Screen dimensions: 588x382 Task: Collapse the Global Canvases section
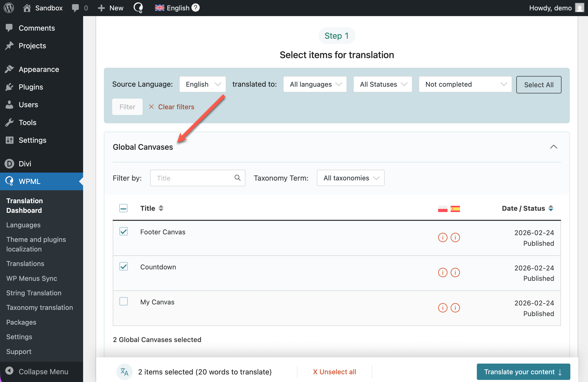[x=553, y=147]
